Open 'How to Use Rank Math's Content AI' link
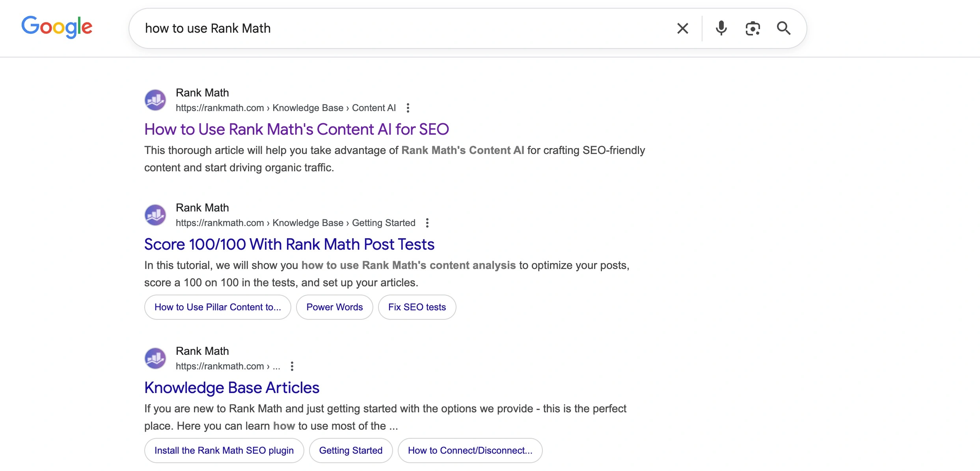The height and width of the screenshot is (471, 980). point(296,129)
